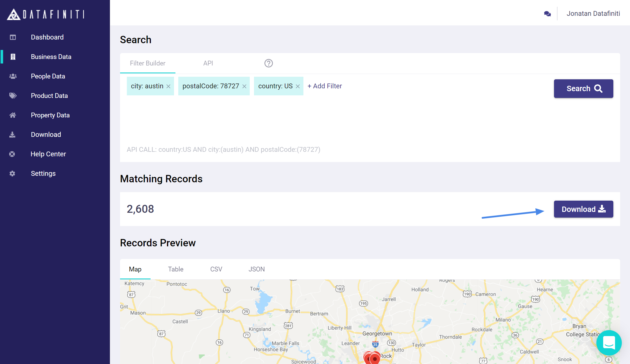The height and width of the screenshot is (364, 630).
Task: Click the Help Center lifebuoy icon
Action: pyautogui.click(x=12, y=154)
